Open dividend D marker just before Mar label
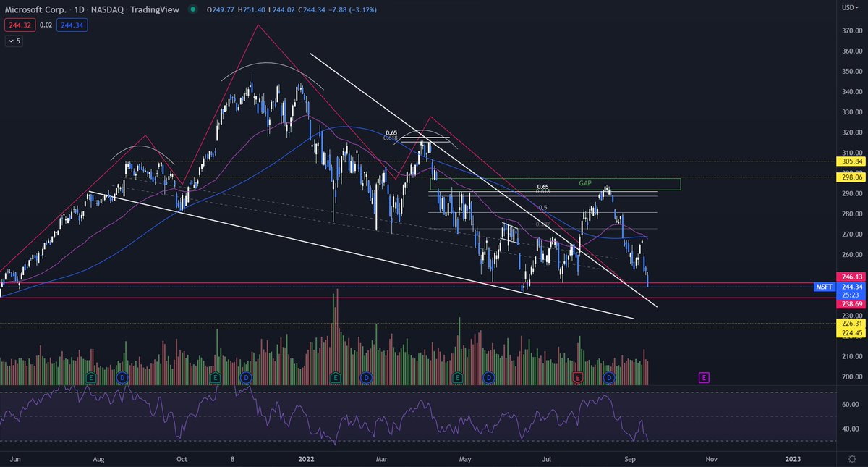The height and width of the screenshot is (467, 868). point(367,377)
